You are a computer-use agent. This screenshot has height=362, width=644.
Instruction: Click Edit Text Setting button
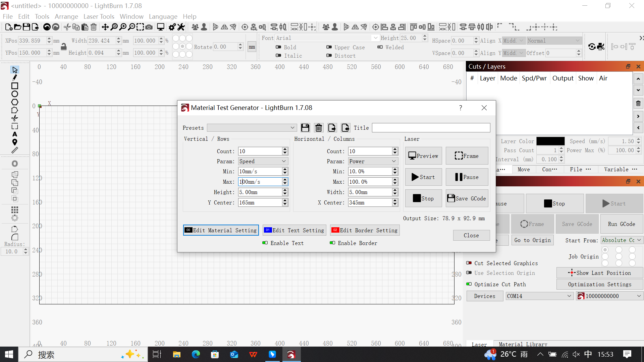(294, 230)
